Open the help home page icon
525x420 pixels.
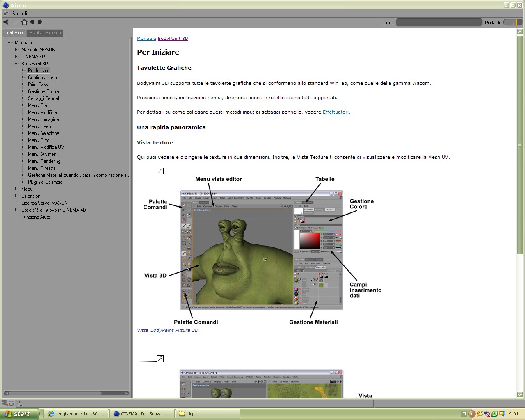[x=24, y=22]
